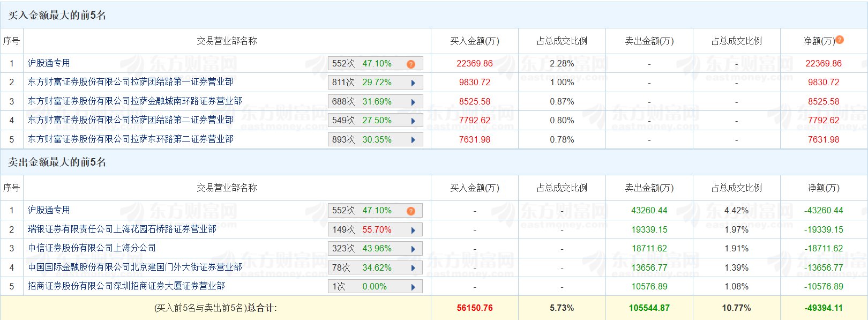Click the 买入金额最大的前5名 section title
Viewport: 868px width, 320px height.
point(57,16)
